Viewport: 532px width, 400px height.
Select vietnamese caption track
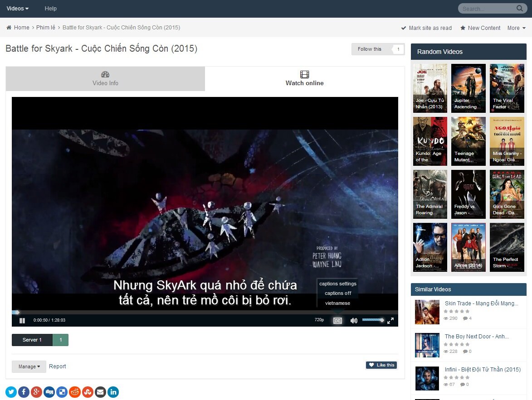pyautogui.click(x=337, y=303)
